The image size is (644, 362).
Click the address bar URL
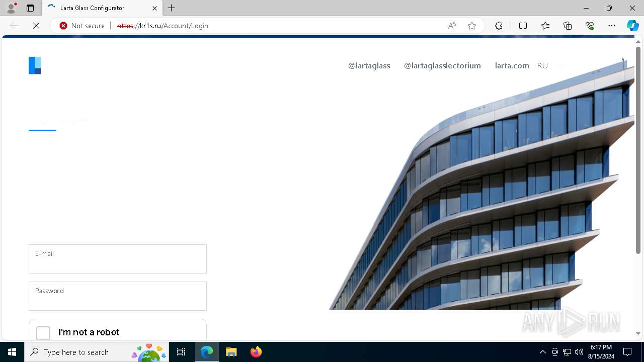[x=163, y=26]
